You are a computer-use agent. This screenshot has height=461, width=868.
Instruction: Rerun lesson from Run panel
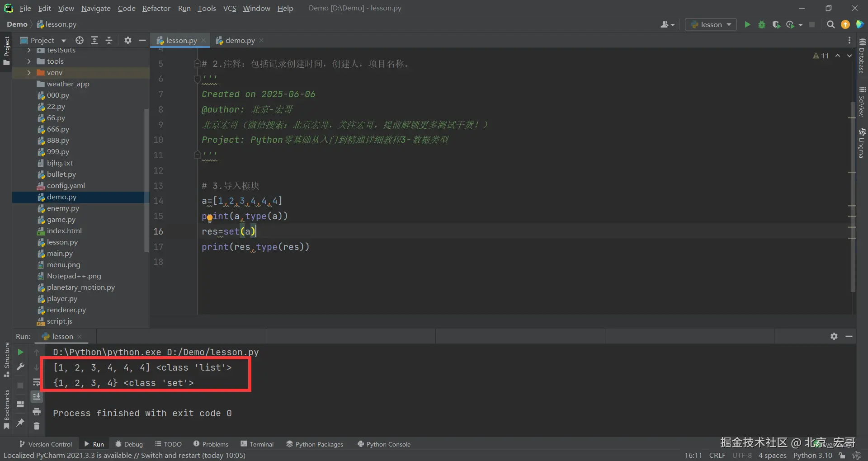point(20,352)
